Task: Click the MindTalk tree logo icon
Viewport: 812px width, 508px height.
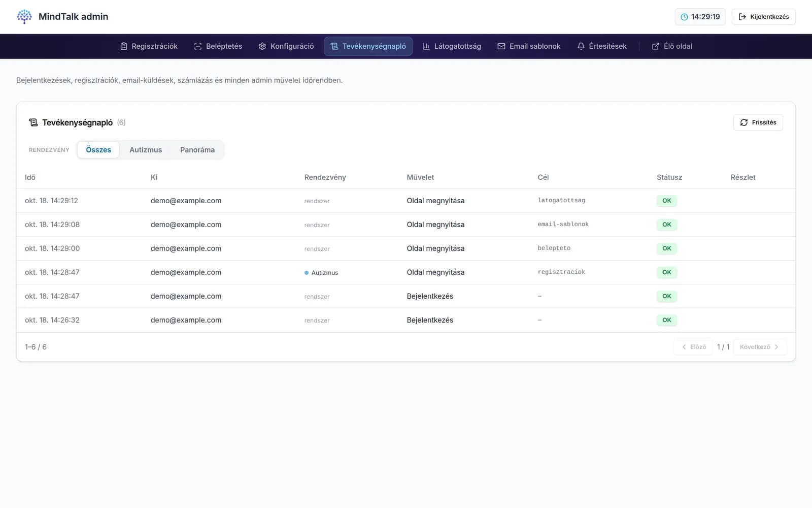Action: [x=24, y=16]
